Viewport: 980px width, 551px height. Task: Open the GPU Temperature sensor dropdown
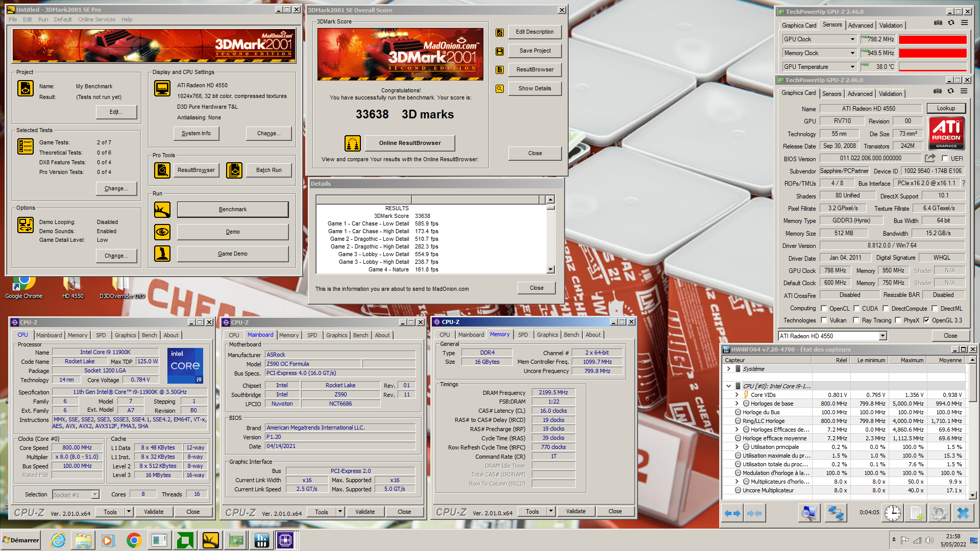(852, 67)
